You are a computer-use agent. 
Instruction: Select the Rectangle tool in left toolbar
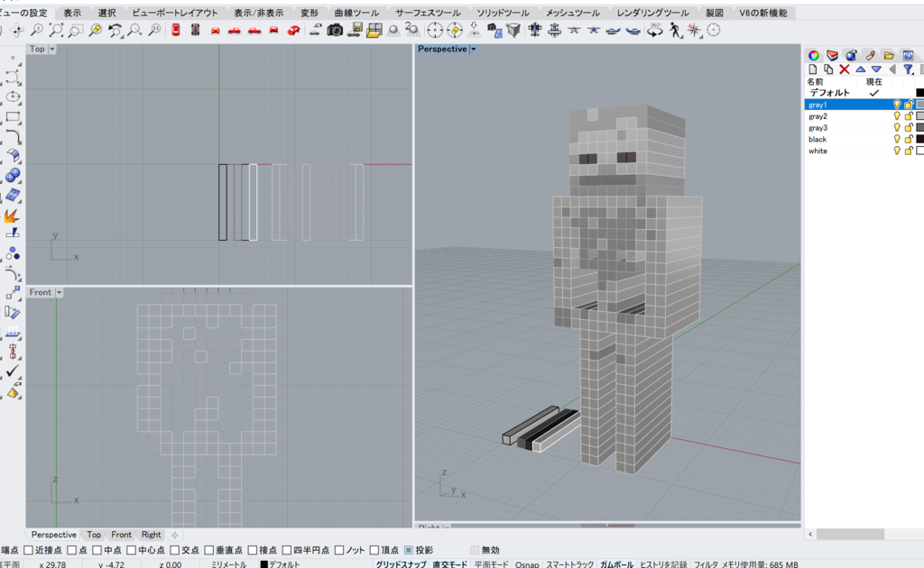coord(13,116)
